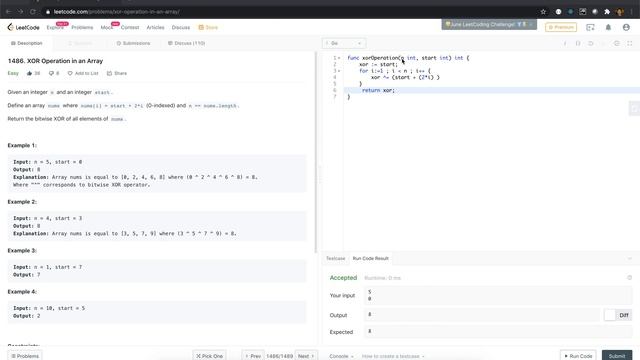This screenshot has width=640, height=360.
Task: Click the Accepted status text
Action: [343, 278]
